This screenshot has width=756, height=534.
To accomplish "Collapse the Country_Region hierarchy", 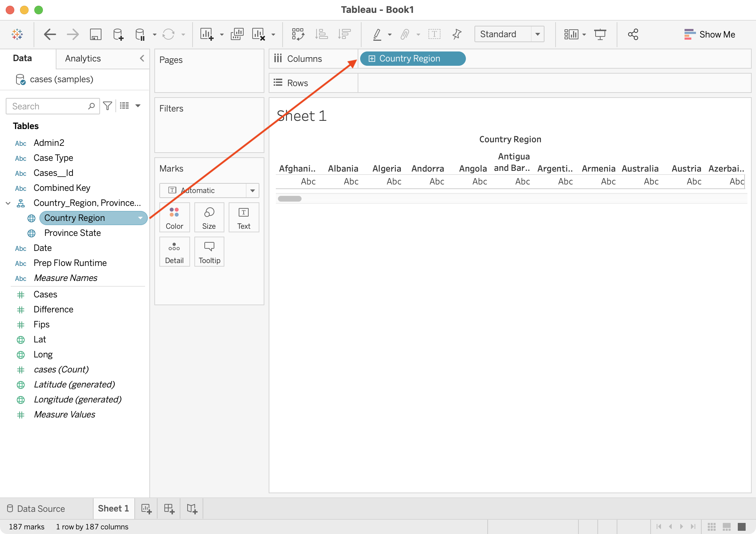I will coord(8,203).
